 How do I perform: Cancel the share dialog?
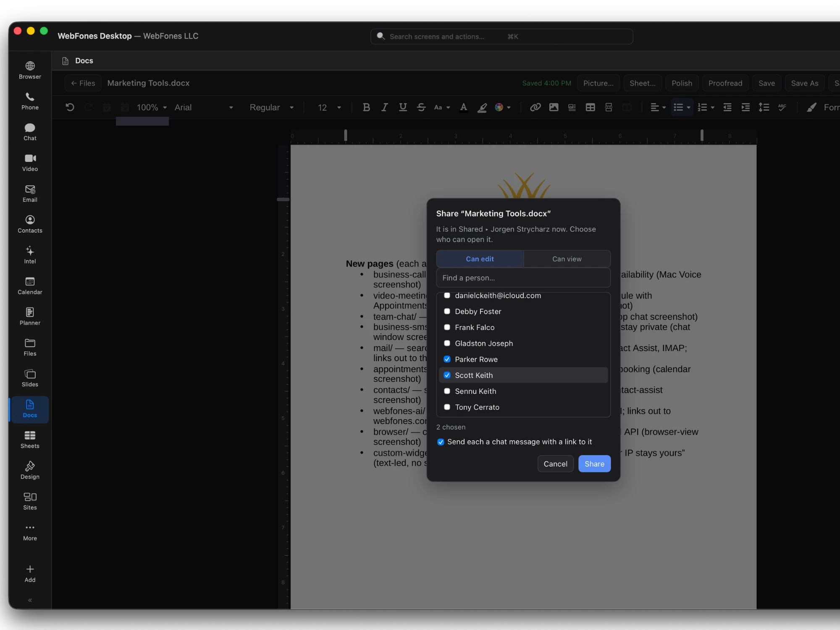click(x=555, y=464)
